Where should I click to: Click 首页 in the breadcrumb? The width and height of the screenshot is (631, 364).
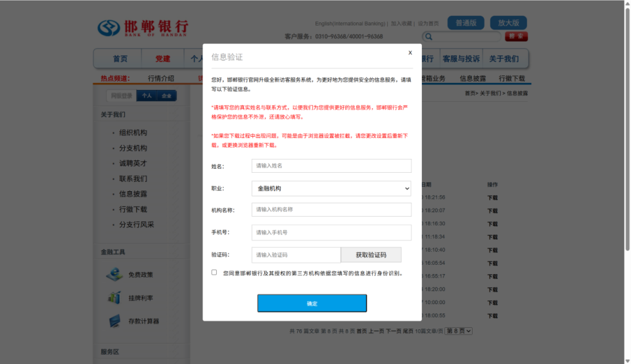(x=469, y=93)
